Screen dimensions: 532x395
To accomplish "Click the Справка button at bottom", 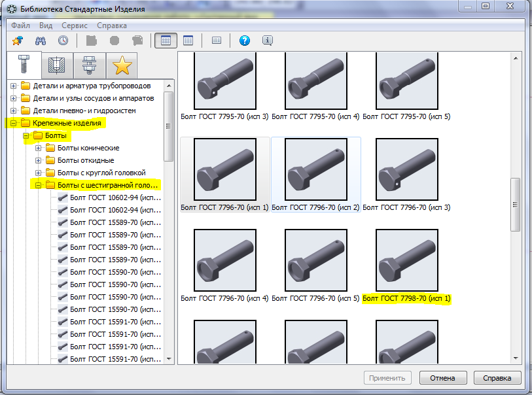I will point(497,378).
